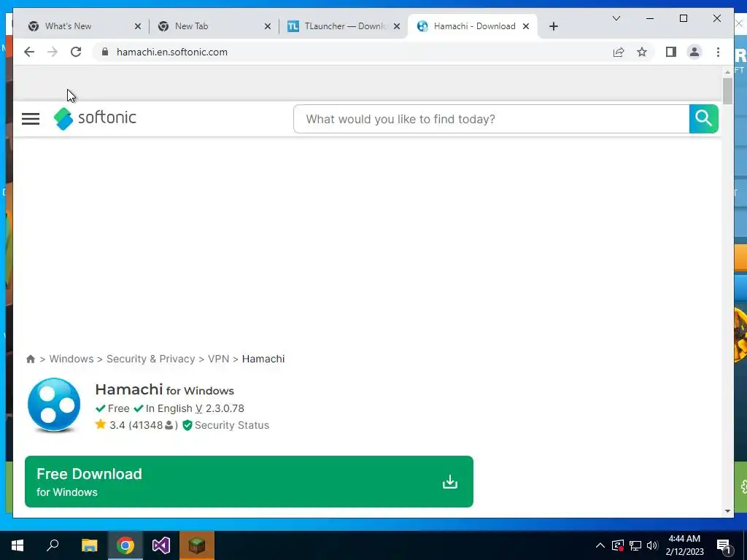Open File Explorer from taskbar
The image size is (747, 560).
click(89, 545)
